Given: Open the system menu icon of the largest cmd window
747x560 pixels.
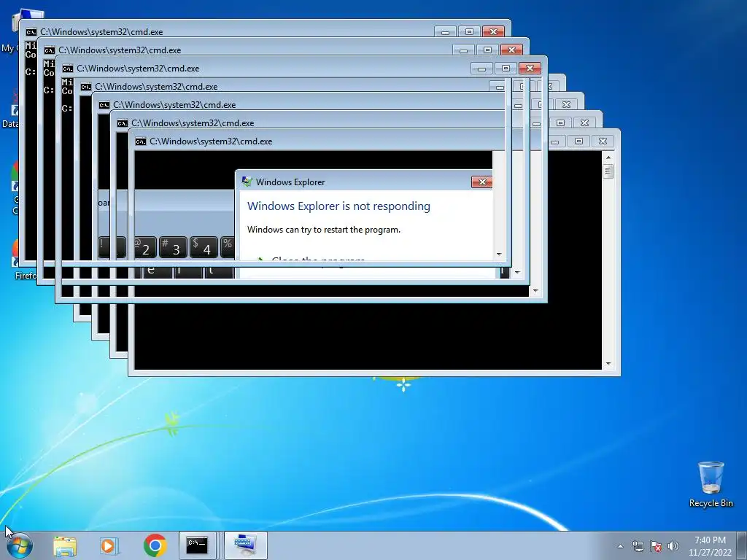Looking at the screenshot, I should [140, 141].
